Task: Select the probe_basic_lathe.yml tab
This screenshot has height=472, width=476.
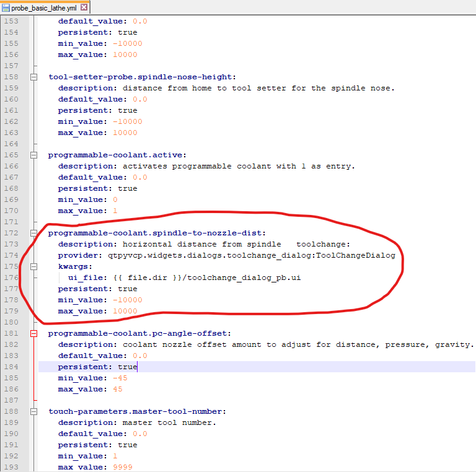Action: point(45,7)
